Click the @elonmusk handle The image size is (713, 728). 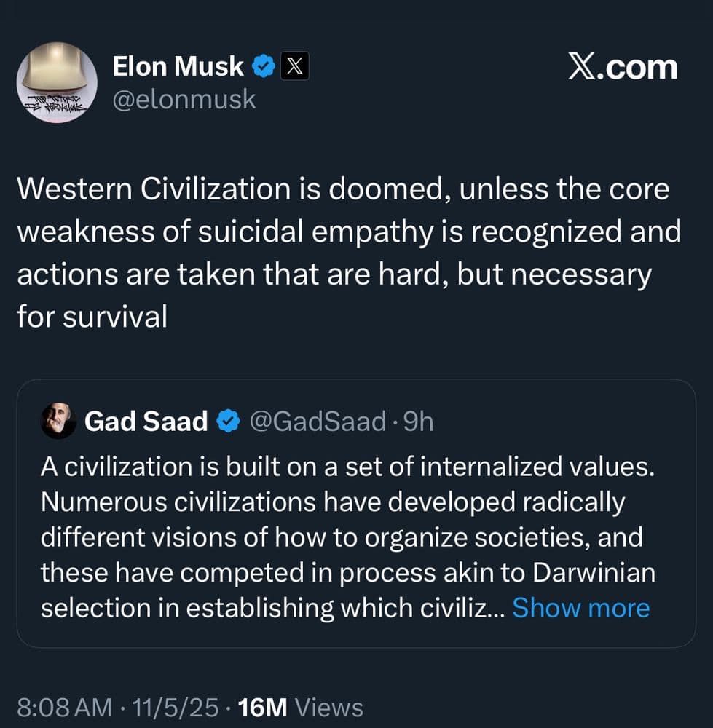coord(184,99)
